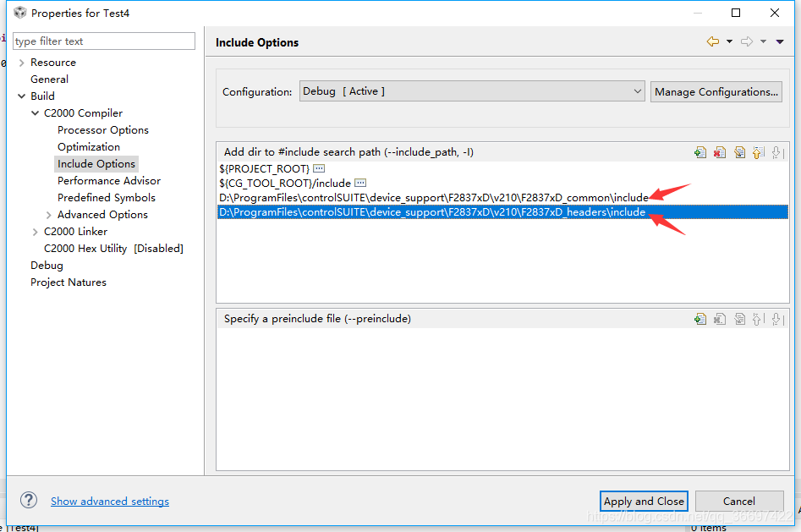Image resolution: width=801 pixels, height=532 pixels.
Task: Focus the type filter text field
Action: tap(104, 41)
